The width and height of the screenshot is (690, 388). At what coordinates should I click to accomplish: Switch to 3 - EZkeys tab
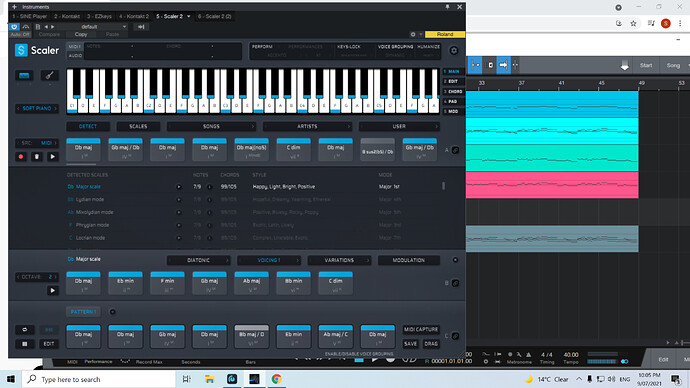coord(99,16)
